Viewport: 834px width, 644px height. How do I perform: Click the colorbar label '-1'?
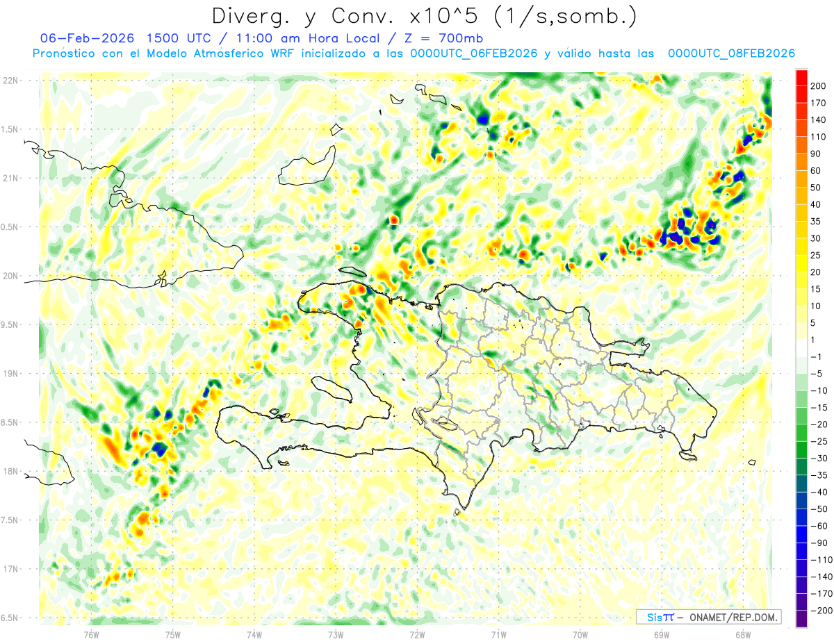(x=817, y=356)
